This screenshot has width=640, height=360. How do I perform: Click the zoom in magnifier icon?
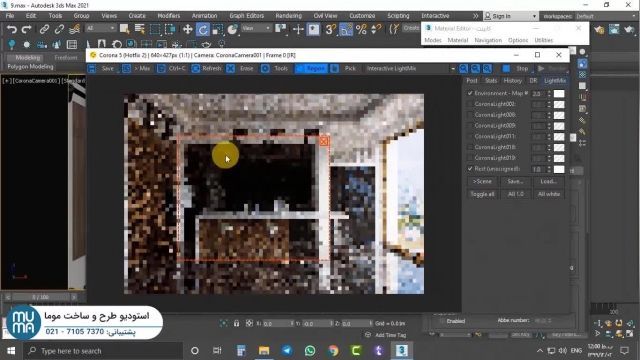pos(464,69)
